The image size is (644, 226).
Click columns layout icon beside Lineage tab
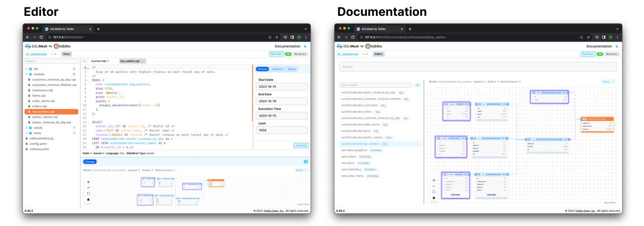[x=306, y=162]
